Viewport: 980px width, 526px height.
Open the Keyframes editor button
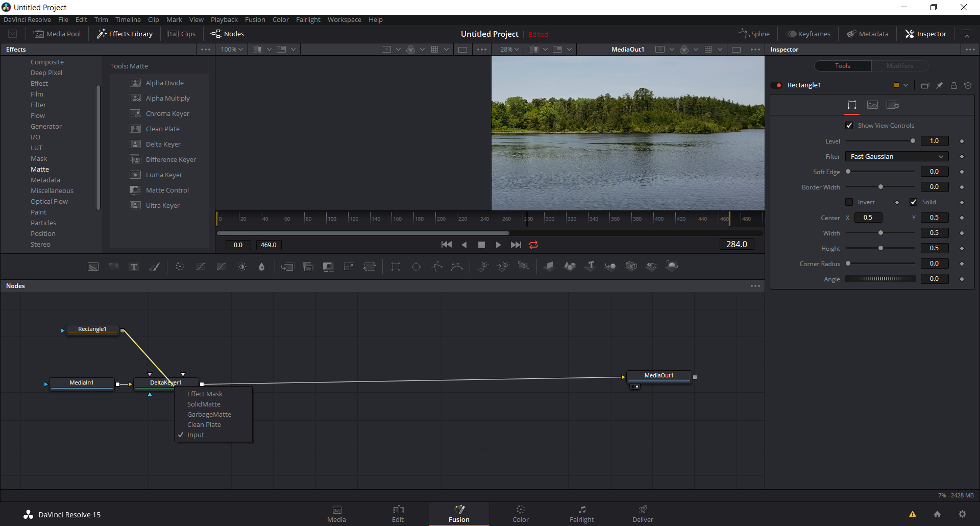click(808, 34)
